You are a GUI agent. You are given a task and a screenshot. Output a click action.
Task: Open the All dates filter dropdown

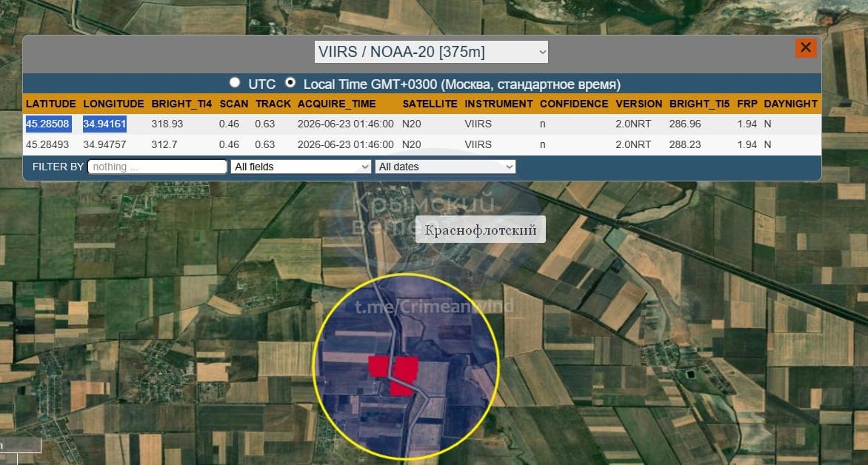pos(445,167)
